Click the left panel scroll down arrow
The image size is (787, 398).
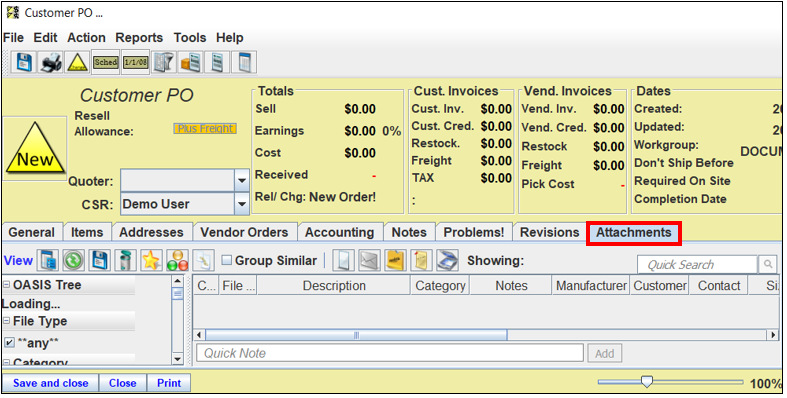pyautogui.click(x=177, y=358)
